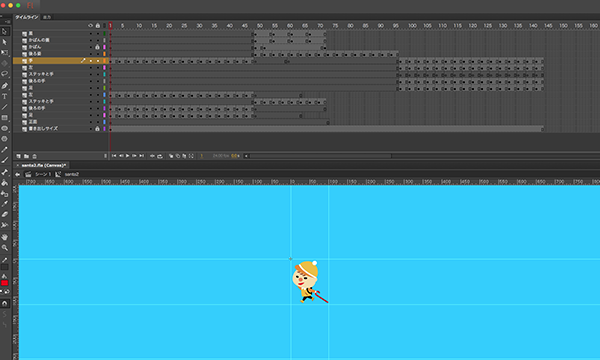
Task: Click frame 50 on timeline ruler
Action: [x=260, y=26]
